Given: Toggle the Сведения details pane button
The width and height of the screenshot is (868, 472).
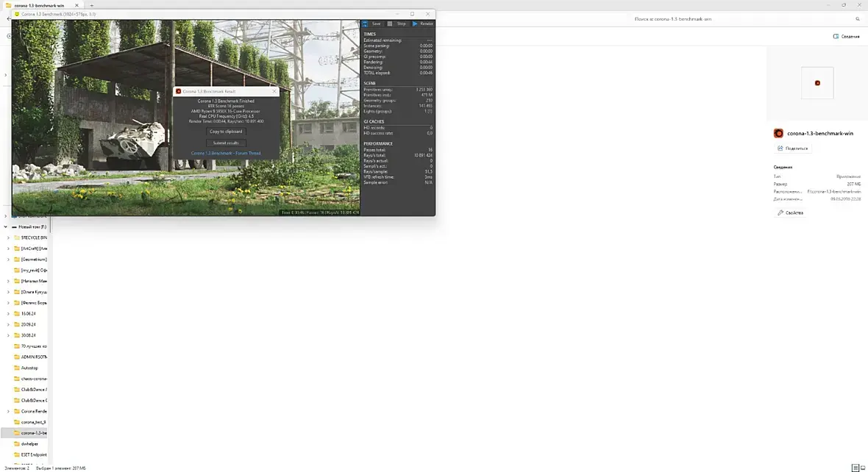Looking at the screenshot, I should (x=847, y=37).
